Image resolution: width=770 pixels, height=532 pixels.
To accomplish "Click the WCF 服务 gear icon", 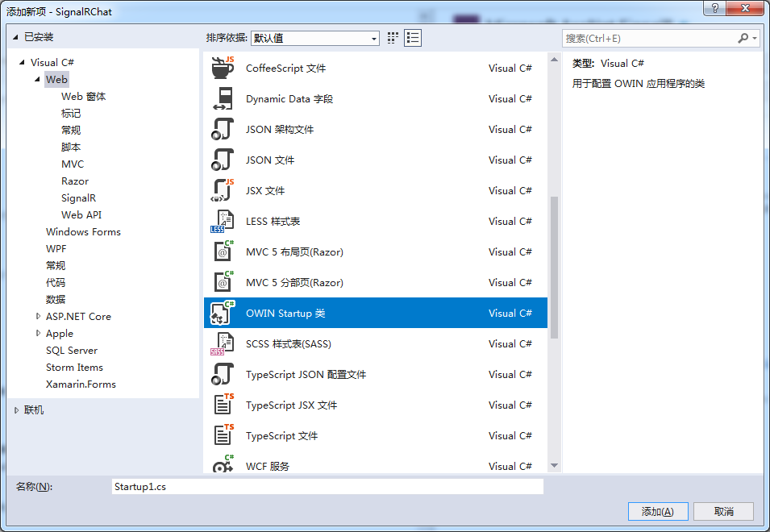I will (223, 463).
